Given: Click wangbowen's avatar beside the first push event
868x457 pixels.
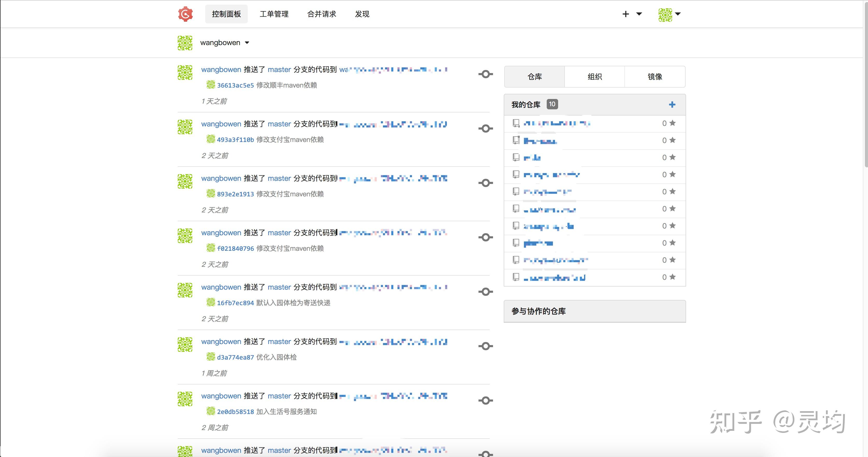Looking at the screenshot, I should point(185,72).
